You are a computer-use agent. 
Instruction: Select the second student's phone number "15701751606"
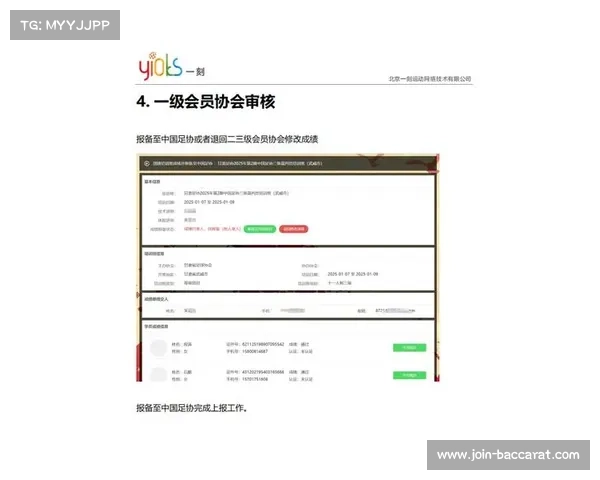[x=255, y=379]
